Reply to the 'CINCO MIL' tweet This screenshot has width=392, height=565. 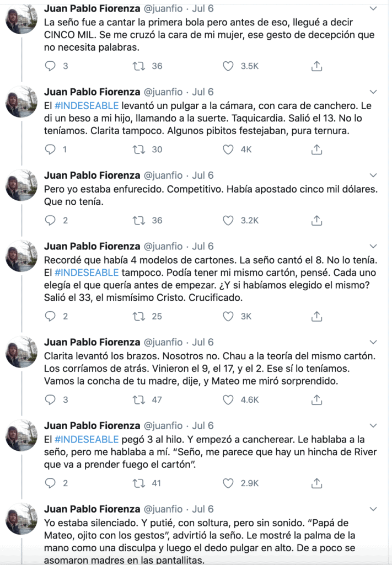click(50, 66)
